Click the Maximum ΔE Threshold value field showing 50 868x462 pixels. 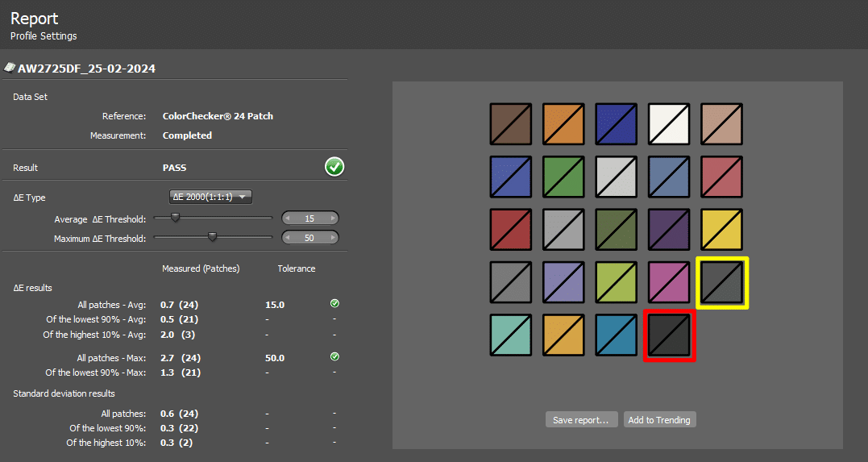310,238
